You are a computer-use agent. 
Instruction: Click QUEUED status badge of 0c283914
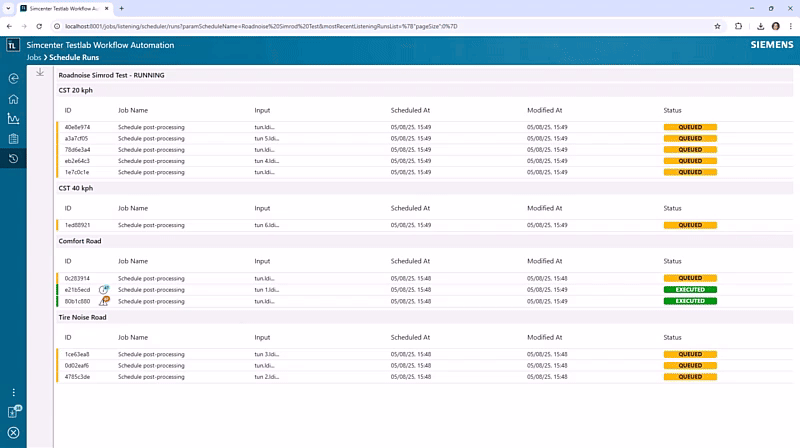pyautogui.click(x=690, y=278)
